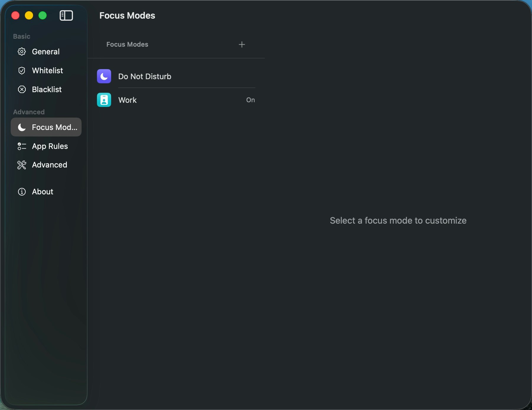Open the About info icon

pyautogui.click(x=22, y=191)
